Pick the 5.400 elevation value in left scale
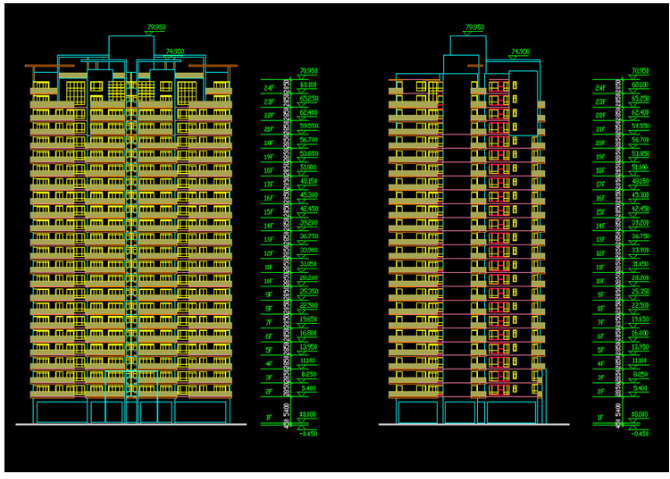Screen dimensions: 670x479 pyautogui.click(x=308, y=388)
